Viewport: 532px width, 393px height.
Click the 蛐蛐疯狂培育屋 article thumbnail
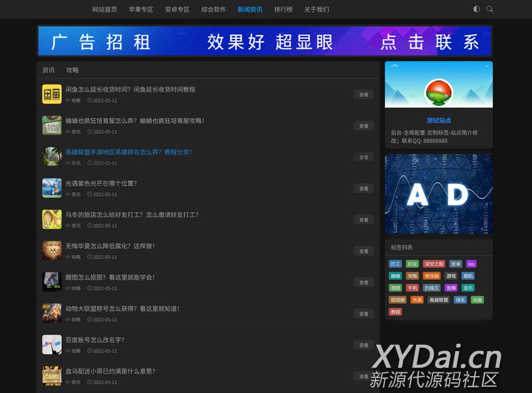point(51,125)
